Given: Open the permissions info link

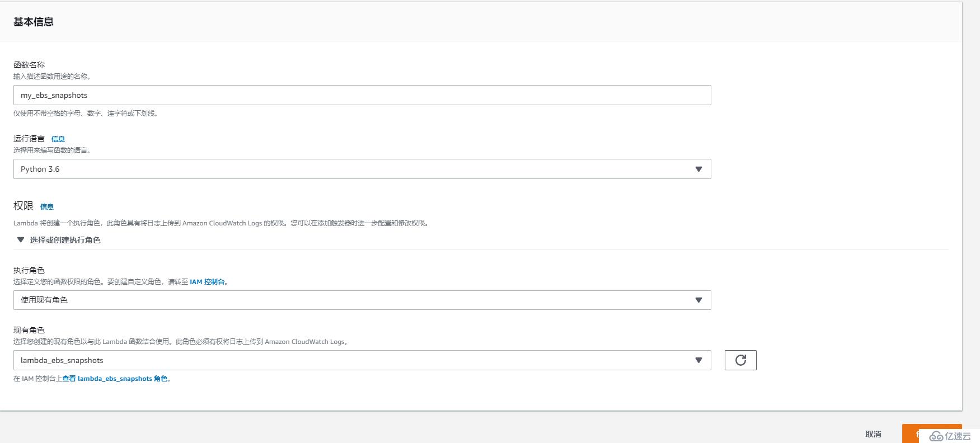Looking at the screenshot, I should pyautogui.click(x=47, y=206).
